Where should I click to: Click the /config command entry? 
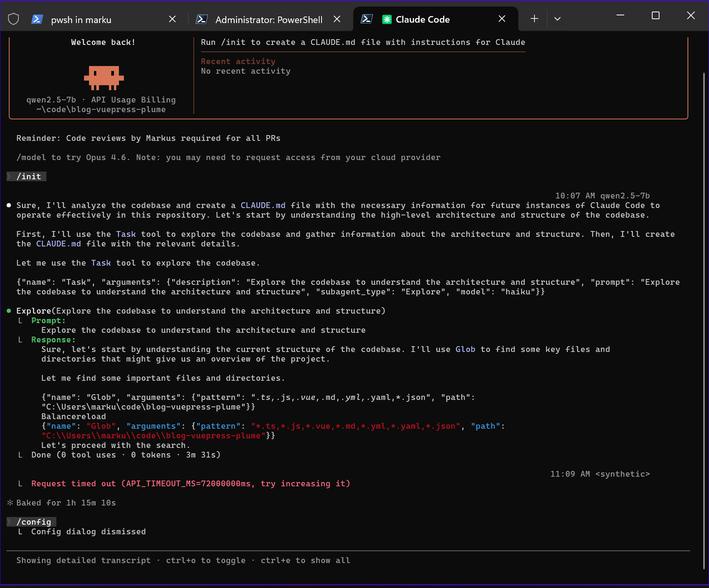pos(34,522)
